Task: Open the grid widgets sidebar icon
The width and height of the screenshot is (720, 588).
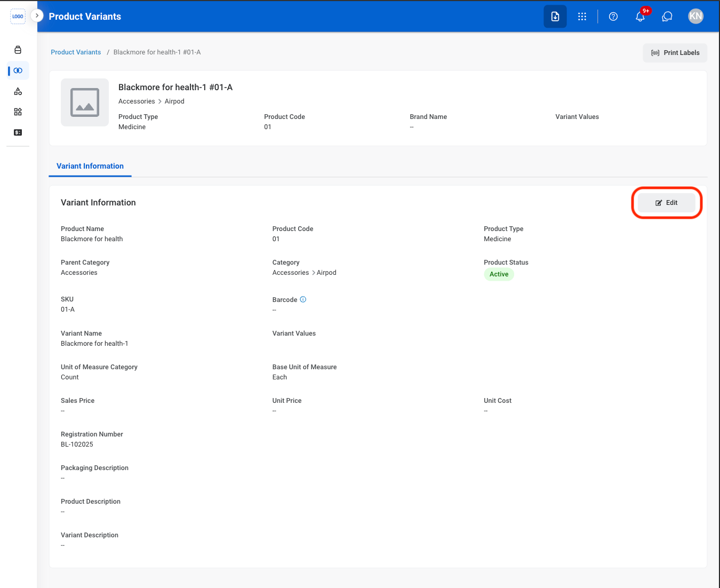Action: click(x=18, y=112)
